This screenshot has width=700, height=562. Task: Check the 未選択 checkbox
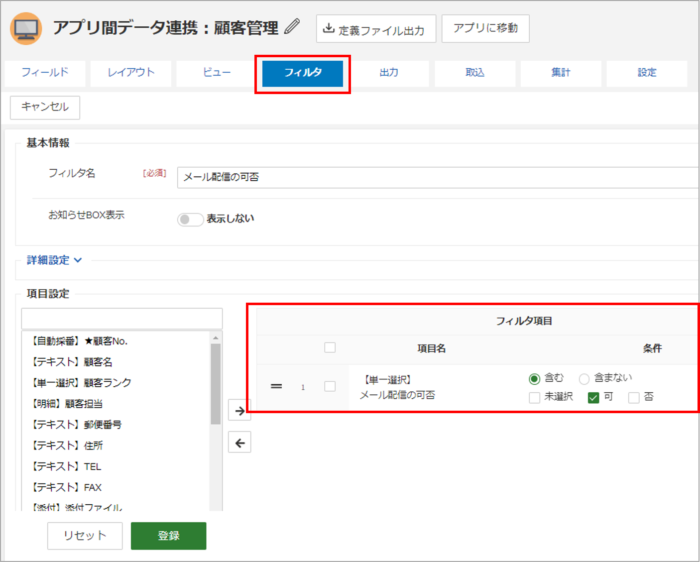pos(534,397)
